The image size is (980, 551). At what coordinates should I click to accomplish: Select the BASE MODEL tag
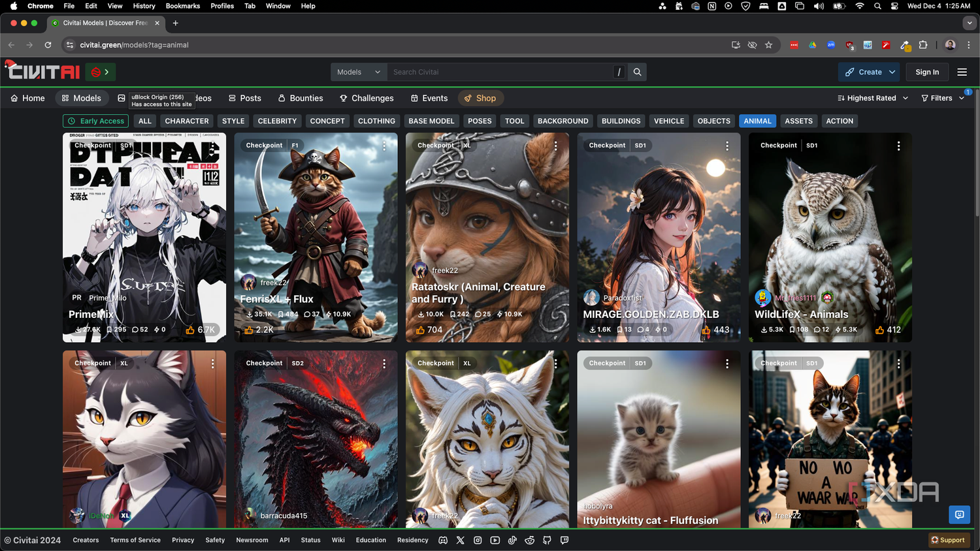pyautogui.click(x=431, y=121)
